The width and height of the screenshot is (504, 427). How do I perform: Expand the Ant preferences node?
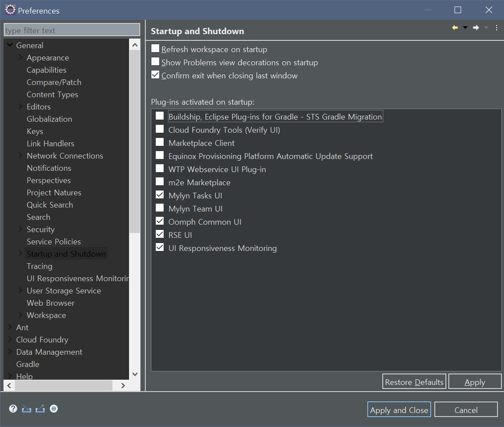tap(10, 327)
